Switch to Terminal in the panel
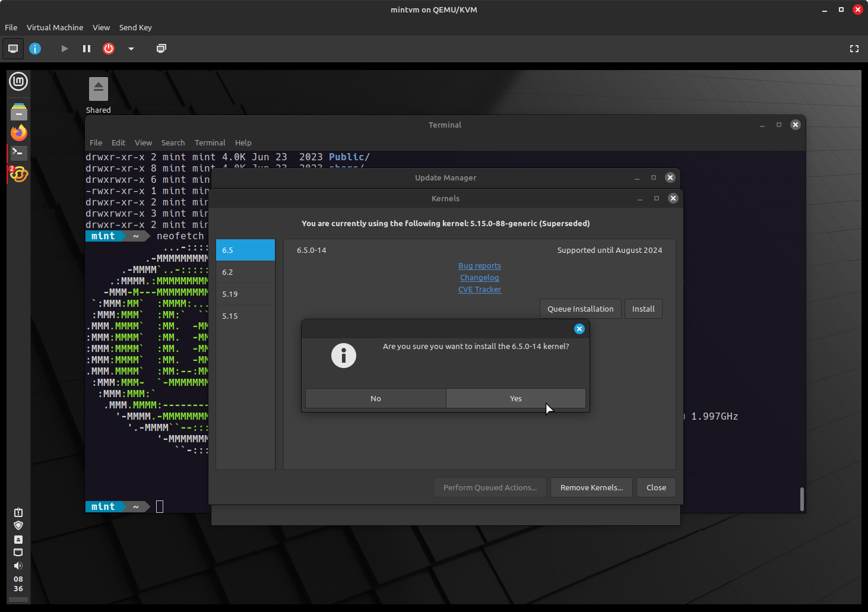Image resolution: width=868 pixels, height=612 pixels. pos(18,153)
